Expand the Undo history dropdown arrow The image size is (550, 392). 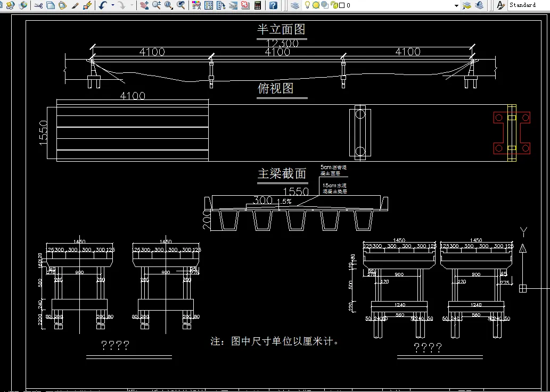[112, 5]
